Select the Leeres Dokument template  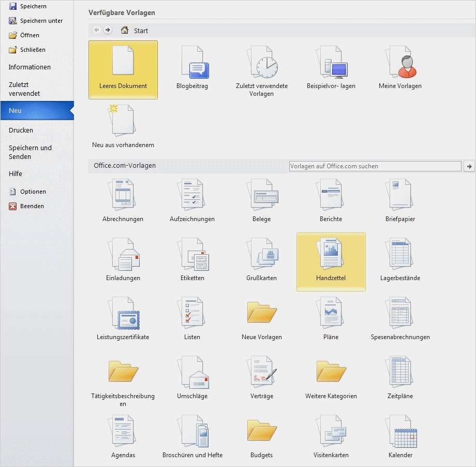123,70
